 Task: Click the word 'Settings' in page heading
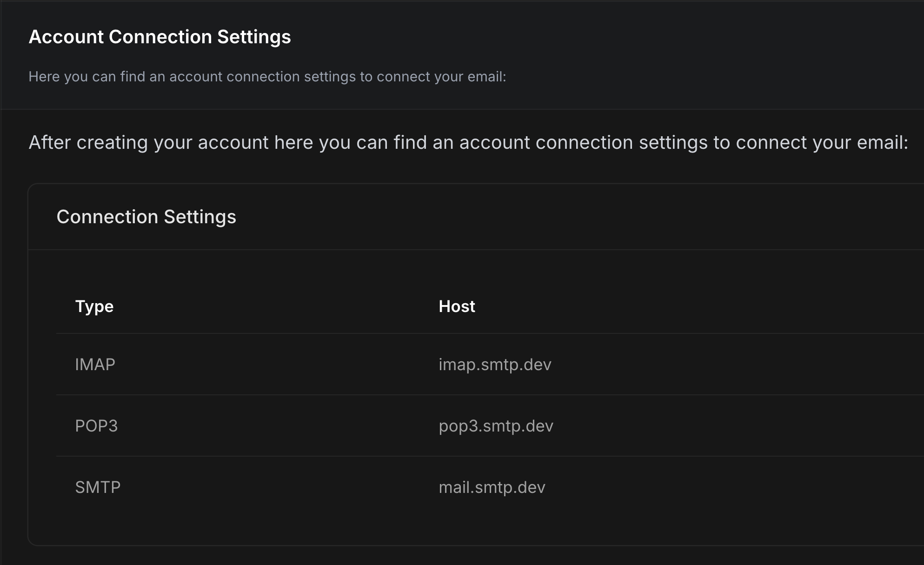point(254,37)
